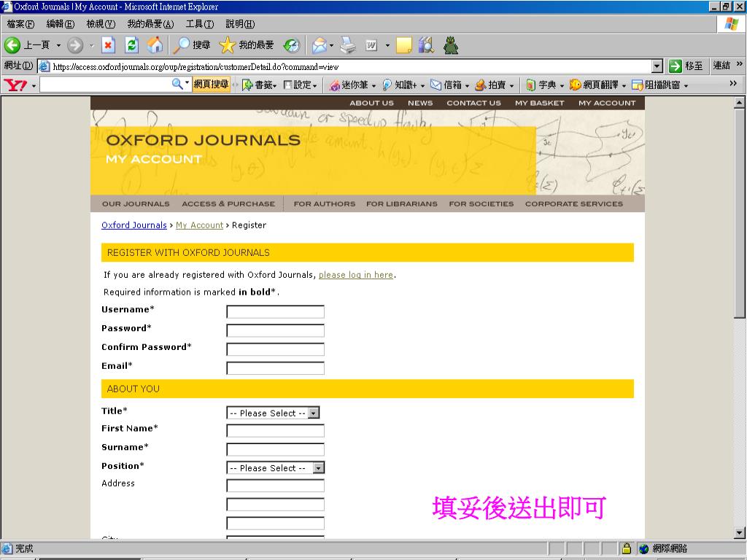This screenshot has width=747, height=560.
Task: Open Yahoo toolbar 設定 settings
Action: coord(300,85)
